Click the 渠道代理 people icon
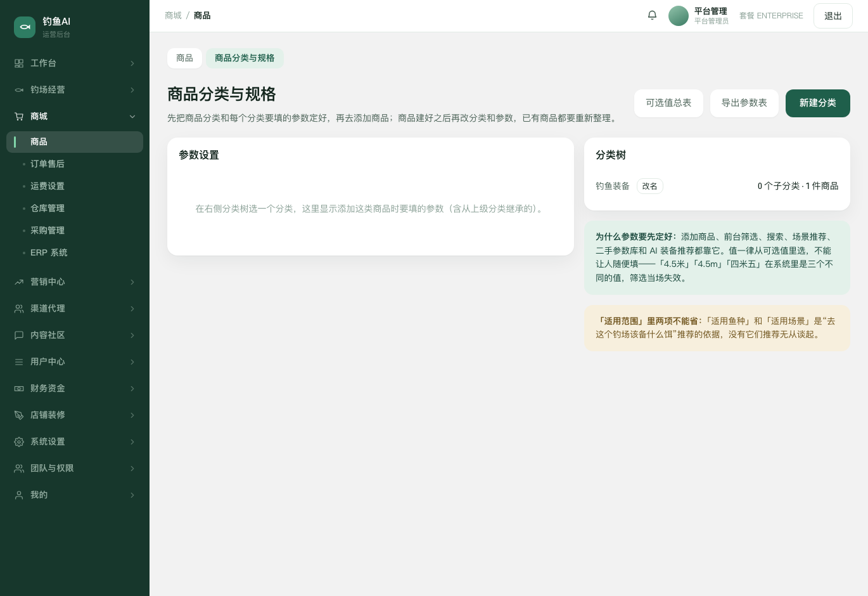The height and width of the screenshot is (596, 868). 19,309
